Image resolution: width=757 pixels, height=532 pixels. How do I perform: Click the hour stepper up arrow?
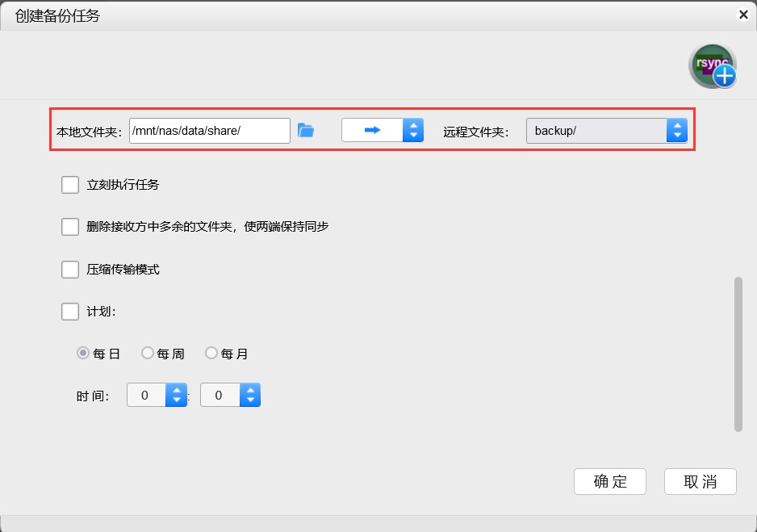tap(176, 390)
